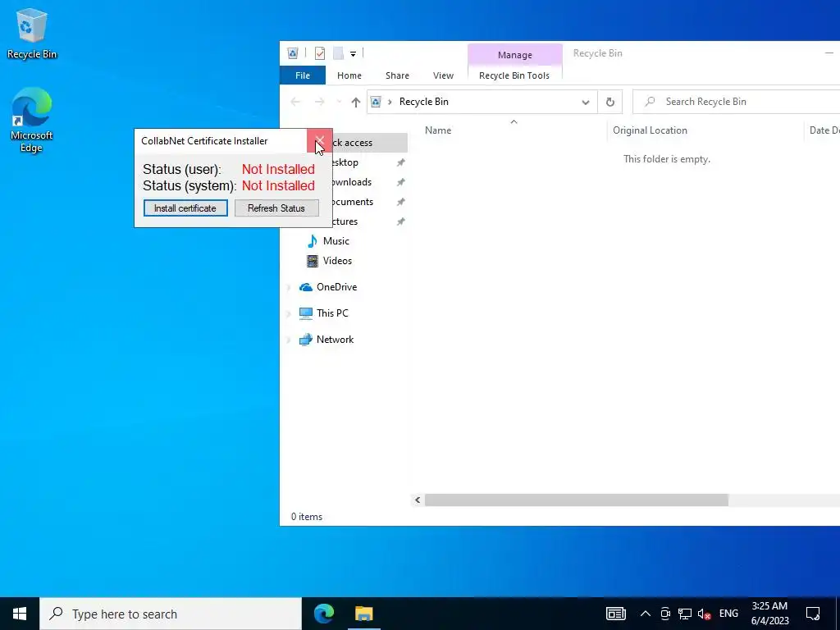The image size is (840, 630).
Task: Sort by the Original Location column
Action: click(650, 130)
